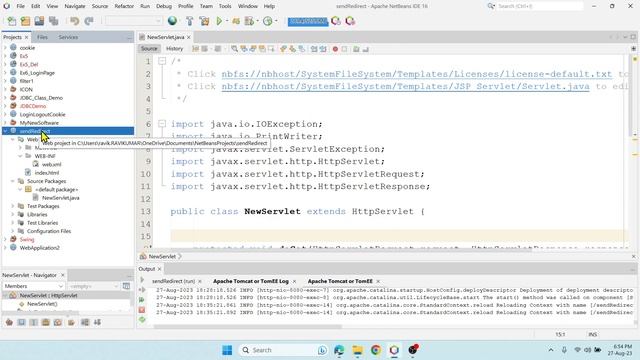Click the Re-run arrow icon at top of Output sidebar
This screenshot has height=360, width=640.
[142, 280]
